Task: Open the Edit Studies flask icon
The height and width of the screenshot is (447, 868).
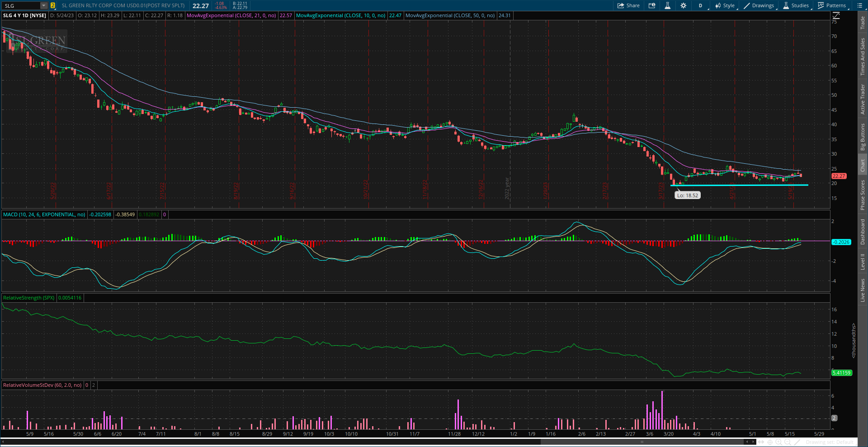Action: (x=667, y=5)
